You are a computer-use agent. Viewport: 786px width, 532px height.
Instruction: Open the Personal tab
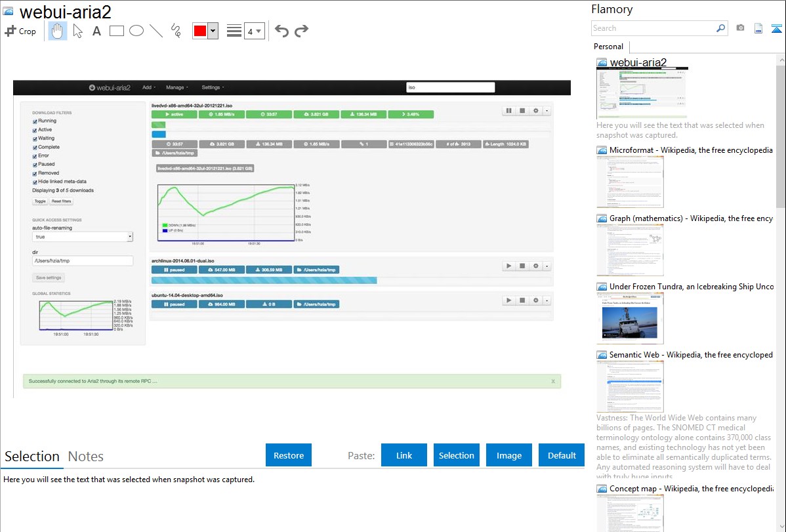tap(609, 47)
